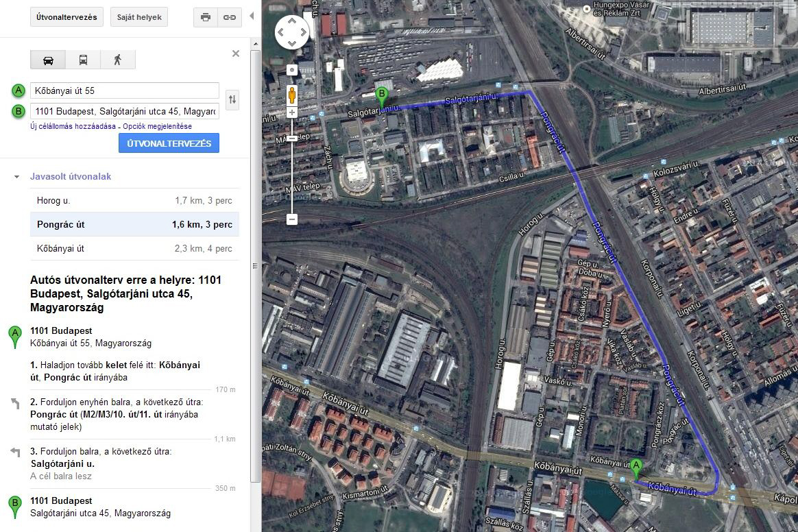Viewport: 798px width, 532px height.
Task: Click the map pan navigation control
Action: (292, 32)
